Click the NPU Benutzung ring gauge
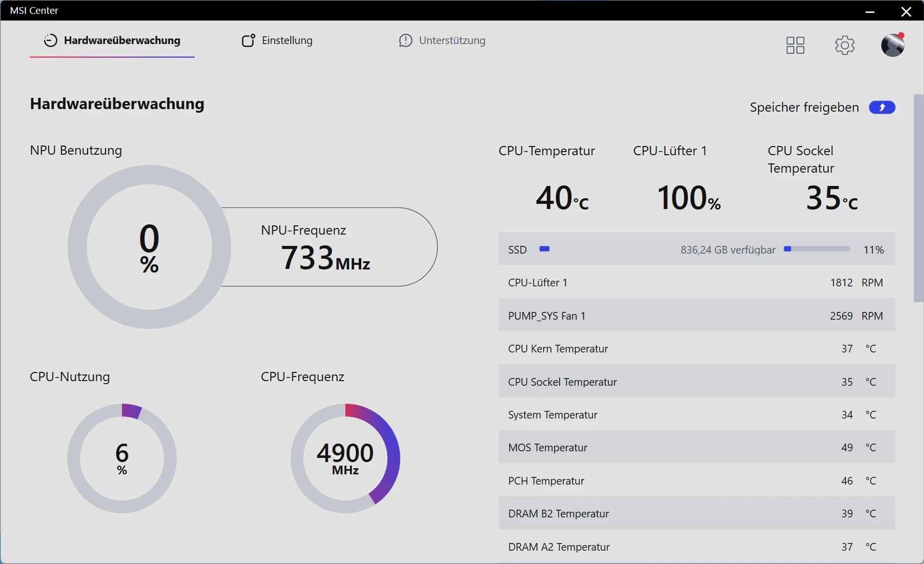The width and height of the screenshot is (924, 564). (149, 247)
